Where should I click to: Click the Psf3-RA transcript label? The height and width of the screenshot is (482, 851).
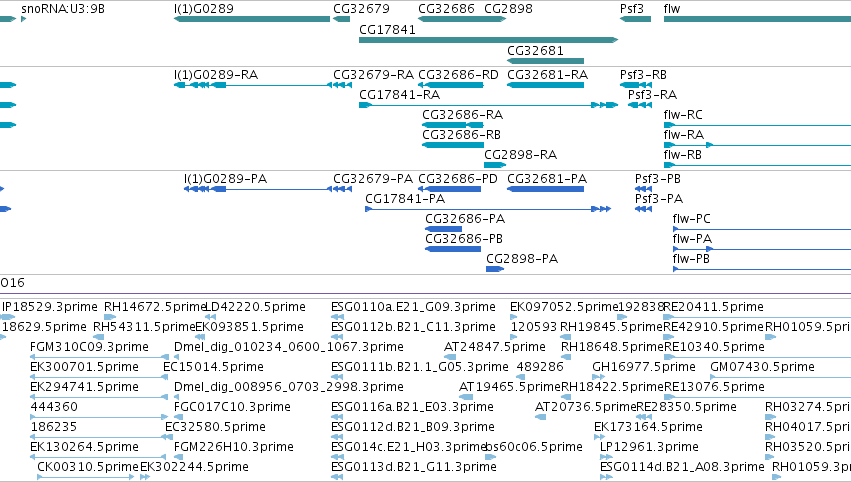click(652, 95)
